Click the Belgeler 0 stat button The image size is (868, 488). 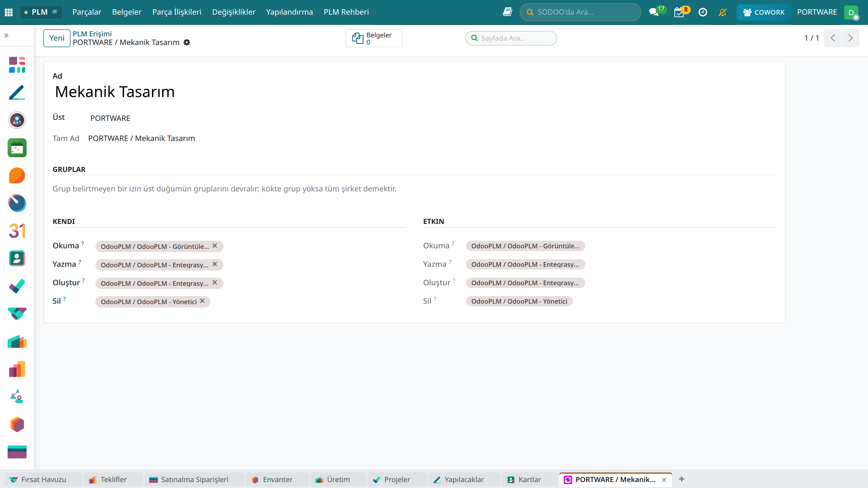[374, 38]
